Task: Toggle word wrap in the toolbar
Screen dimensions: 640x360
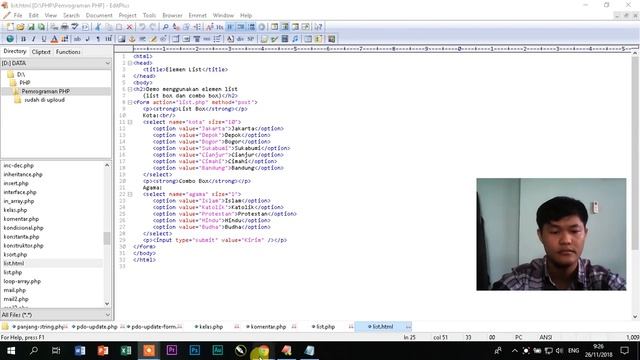Action: tap(230, 27)
